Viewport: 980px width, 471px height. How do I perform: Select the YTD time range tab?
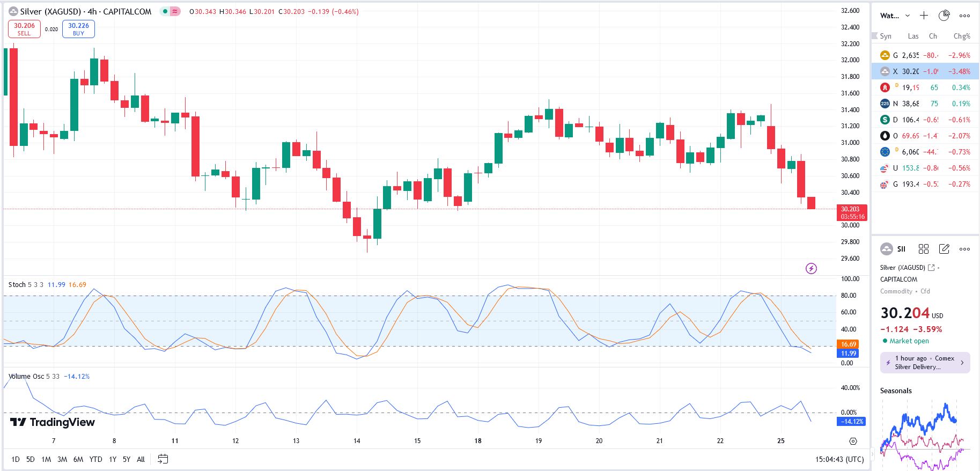pos(95,459)
